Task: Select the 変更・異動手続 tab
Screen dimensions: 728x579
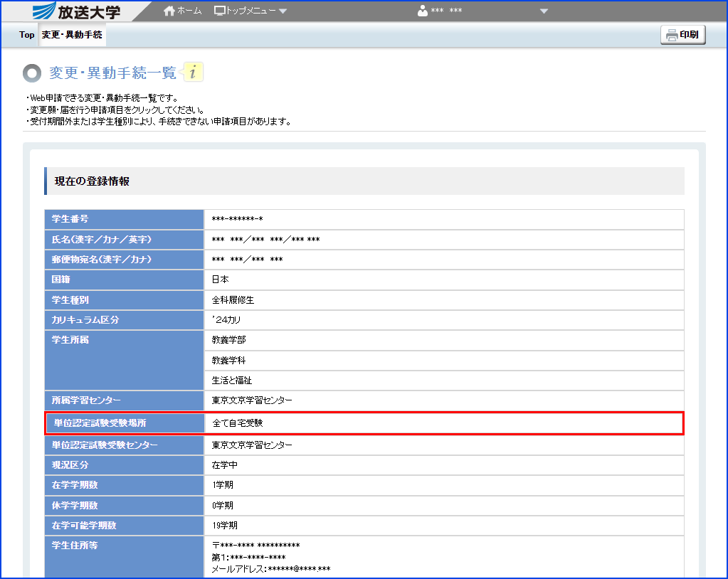Action: pos(72,35)
